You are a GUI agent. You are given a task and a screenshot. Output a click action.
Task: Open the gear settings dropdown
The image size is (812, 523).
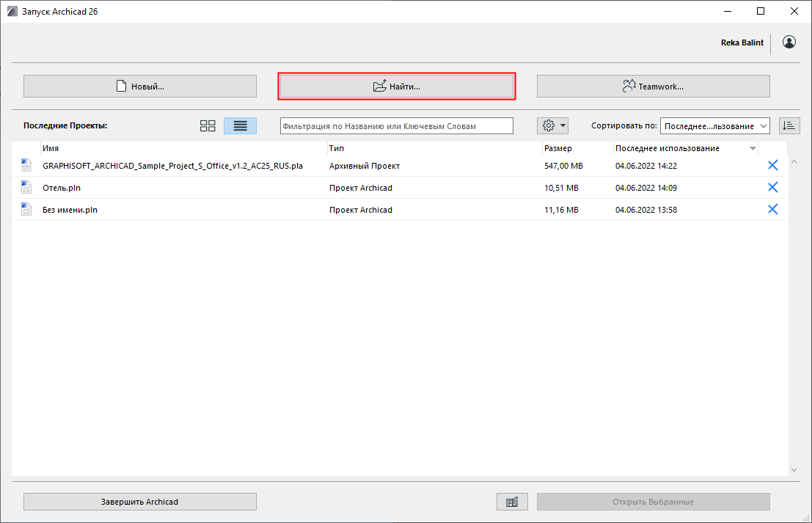[552, 126]
